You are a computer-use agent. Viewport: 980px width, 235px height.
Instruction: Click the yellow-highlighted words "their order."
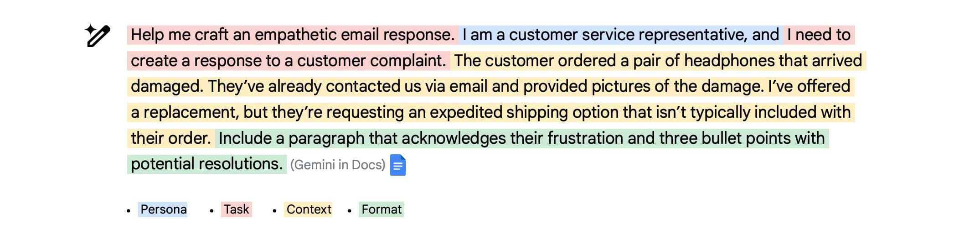[170, 138]
